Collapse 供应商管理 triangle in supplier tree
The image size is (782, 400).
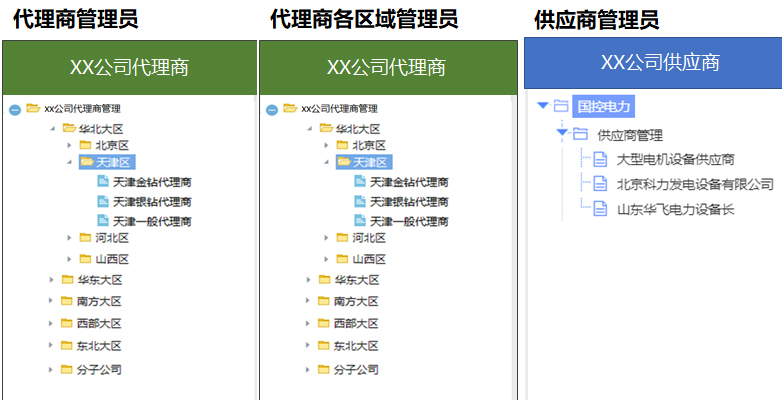click(x=563, y=133)
